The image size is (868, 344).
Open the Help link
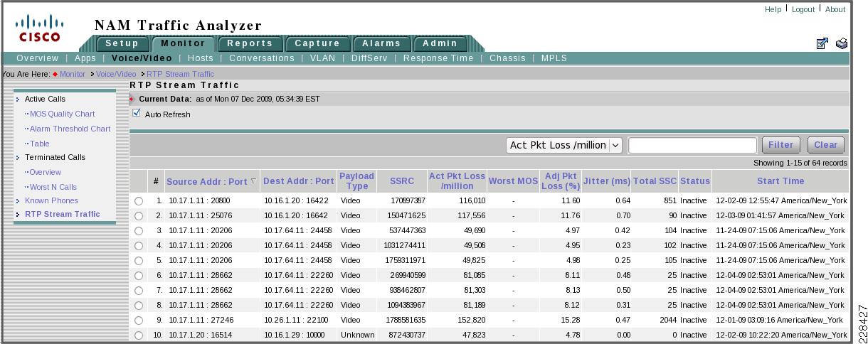tap(773, 9)
